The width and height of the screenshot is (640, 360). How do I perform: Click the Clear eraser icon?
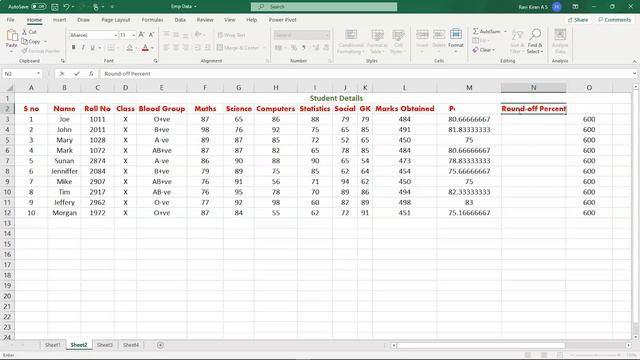click(x=476, y=50)
